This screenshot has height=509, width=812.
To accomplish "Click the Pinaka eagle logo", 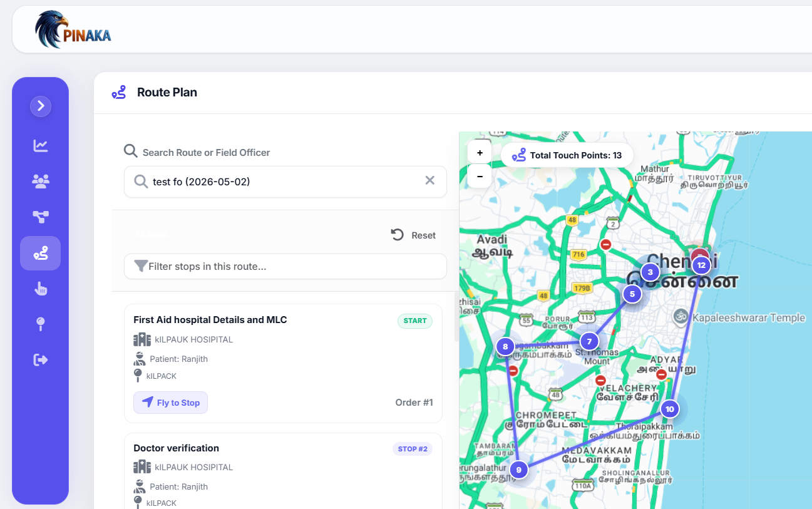I will 73,29.
